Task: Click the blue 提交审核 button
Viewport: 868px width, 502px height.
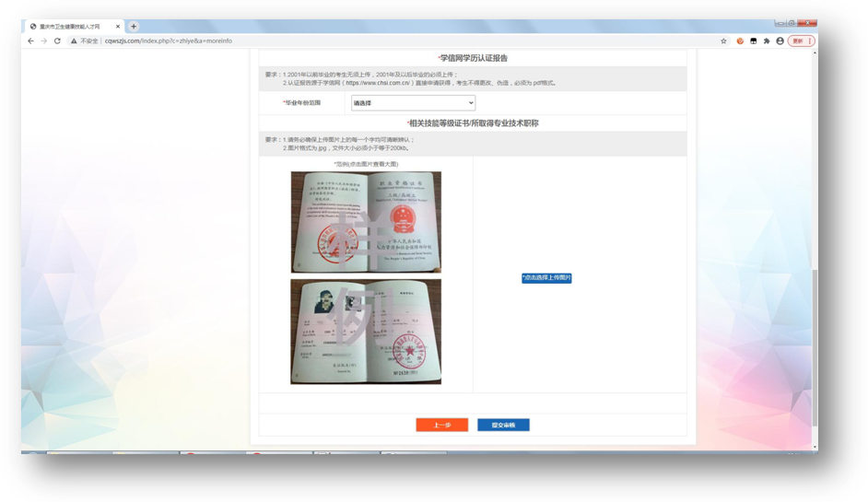Action: 503,426
